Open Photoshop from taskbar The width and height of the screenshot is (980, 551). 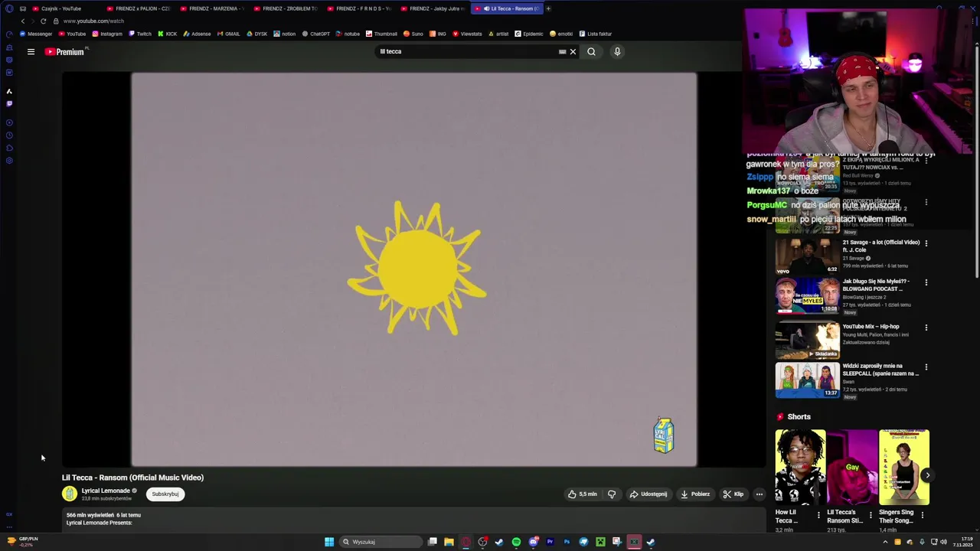(567, 542)
